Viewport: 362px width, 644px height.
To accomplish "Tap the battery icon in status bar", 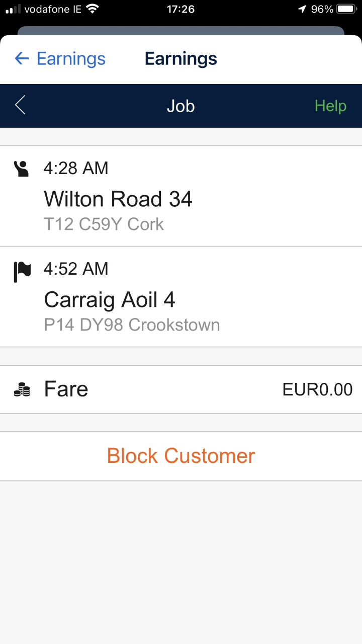I will tap(346, 9).
